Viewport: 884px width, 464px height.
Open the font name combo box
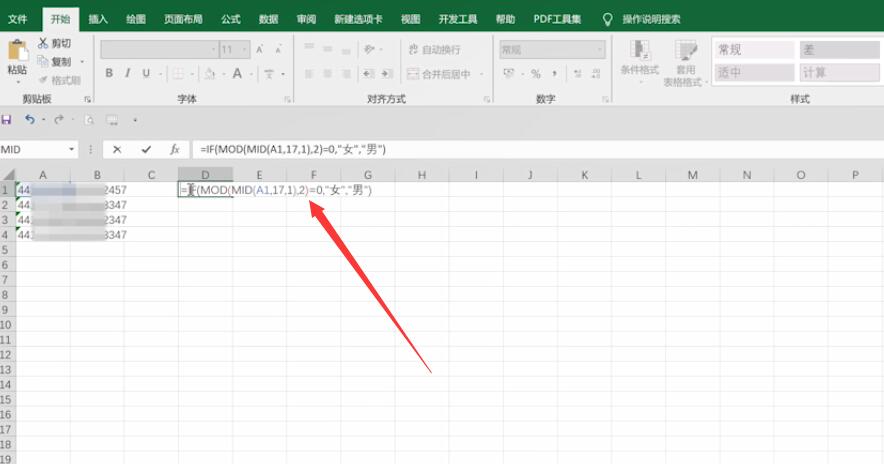[x=159, y=50]
